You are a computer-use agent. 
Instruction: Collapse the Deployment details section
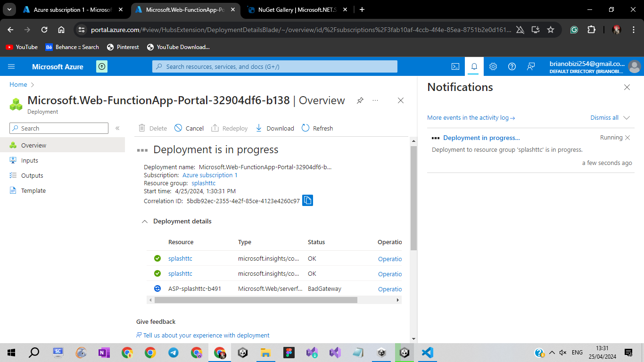pyautogui.click(x=145, y=221)
